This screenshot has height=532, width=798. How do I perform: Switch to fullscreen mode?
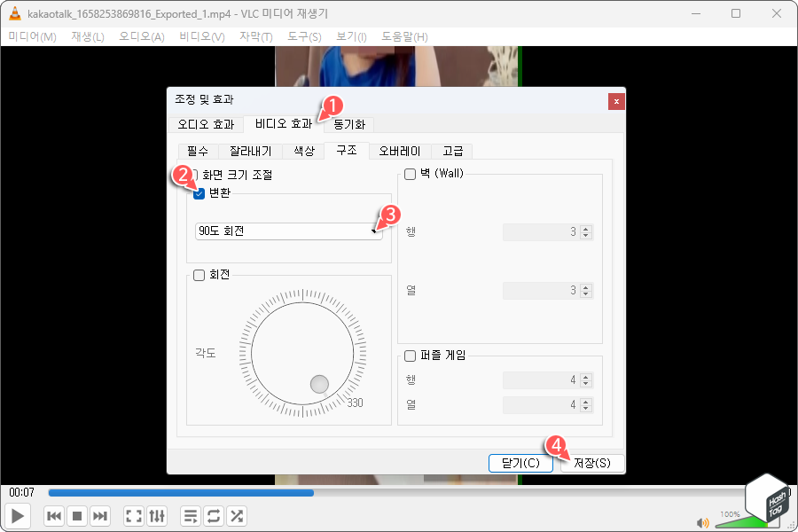133,515
